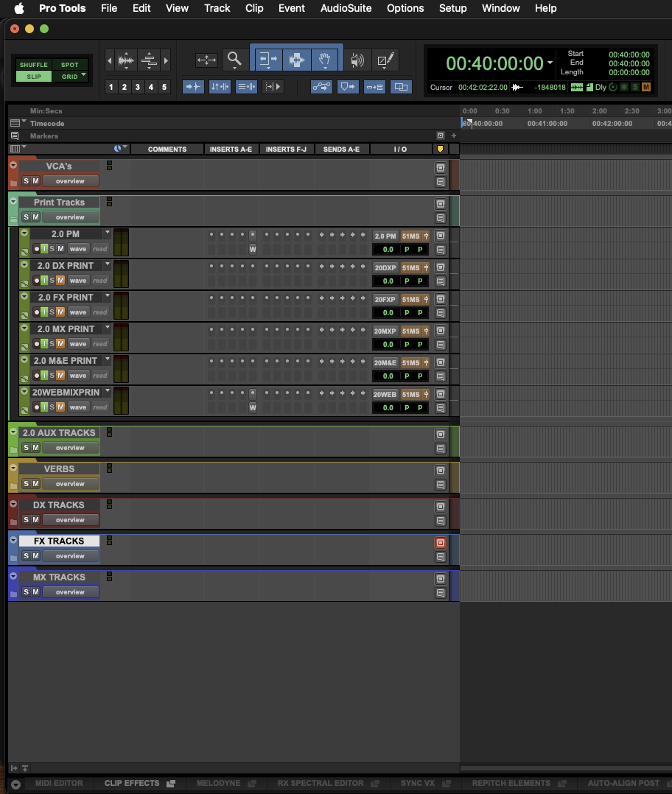Select zoom preset 3
This screenshot has width=672, height=794.
pyautogui.click(x=137, y=87)
